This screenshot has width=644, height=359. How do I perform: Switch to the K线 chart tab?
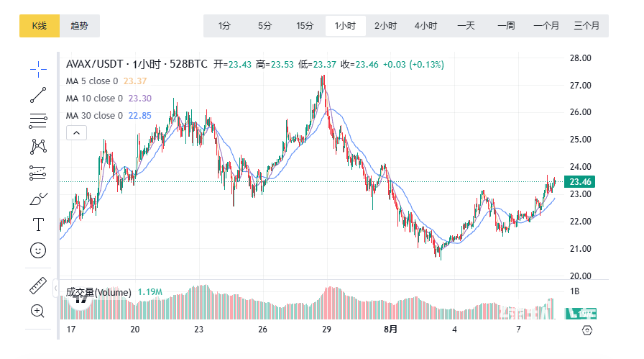coord(39,26)
